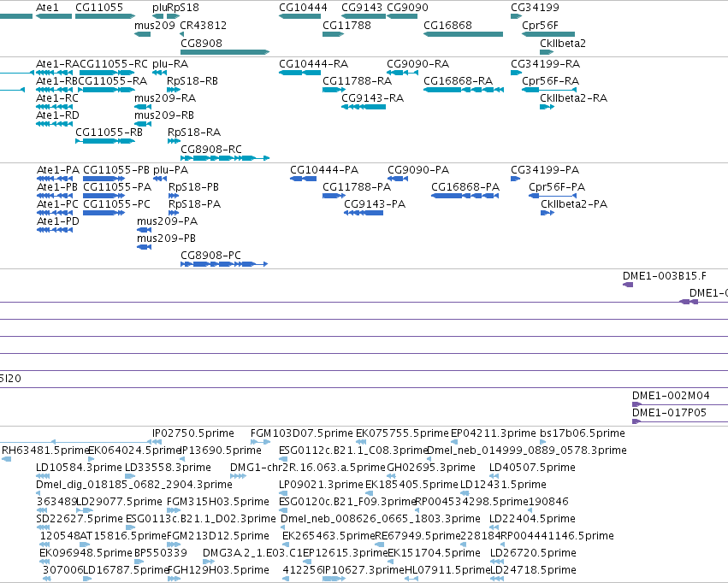
Task: Click EST DMG1-chr2R.16.063.a.5prime
Action: click(x=238, y=476)
